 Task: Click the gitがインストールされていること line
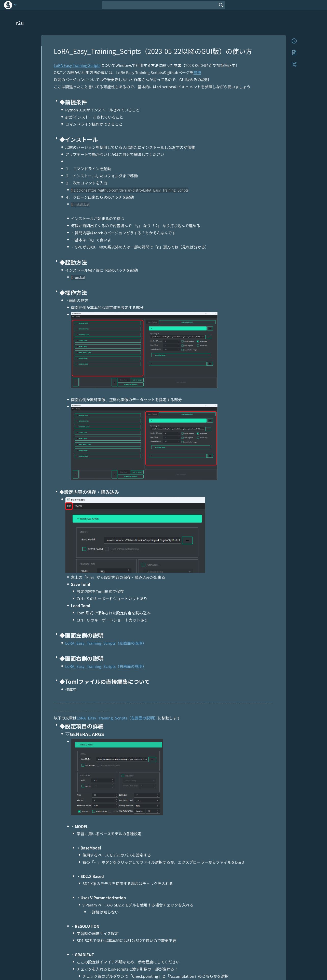coord(94,117)
